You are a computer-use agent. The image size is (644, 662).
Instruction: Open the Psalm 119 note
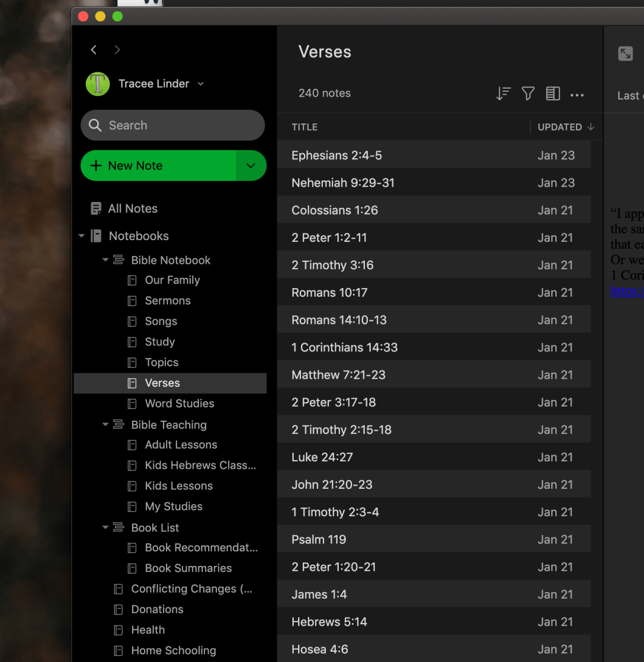click(x=319, y=540)
